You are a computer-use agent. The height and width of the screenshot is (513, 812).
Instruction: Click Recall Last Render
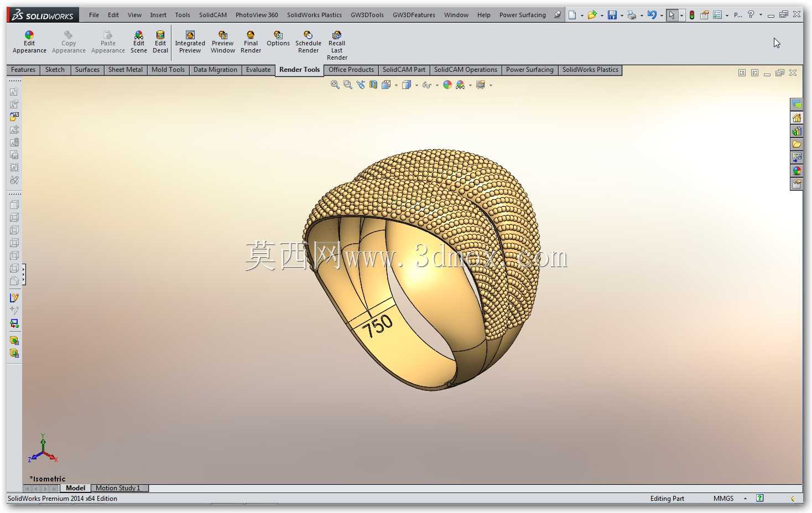tap(337, 46)
